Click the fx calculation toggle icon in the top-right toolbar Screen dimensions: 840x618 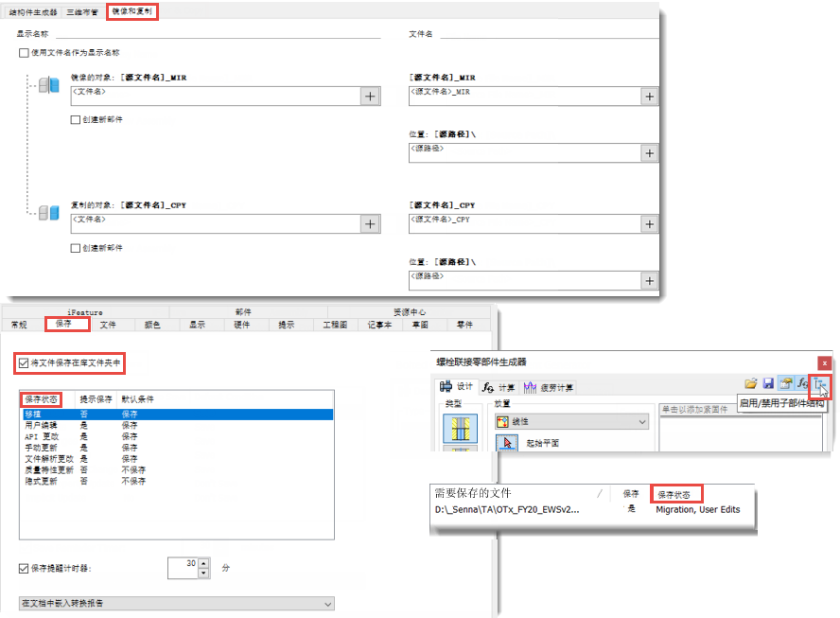coord(802,383)
